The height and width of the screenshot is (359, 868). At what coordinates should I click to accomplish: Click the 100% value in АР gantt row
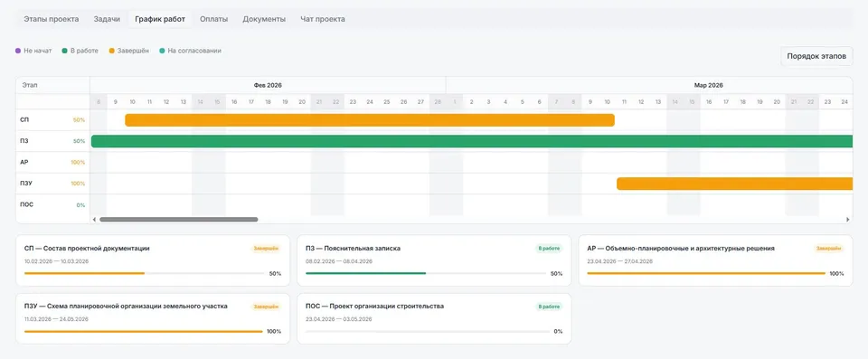pos(78,163)
